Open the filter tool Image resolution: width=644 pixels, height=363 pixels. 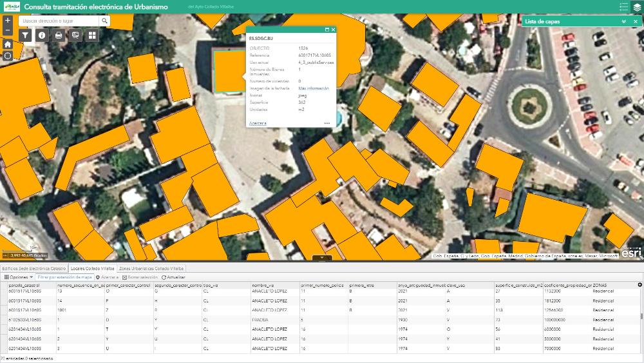tap(26, 35)
